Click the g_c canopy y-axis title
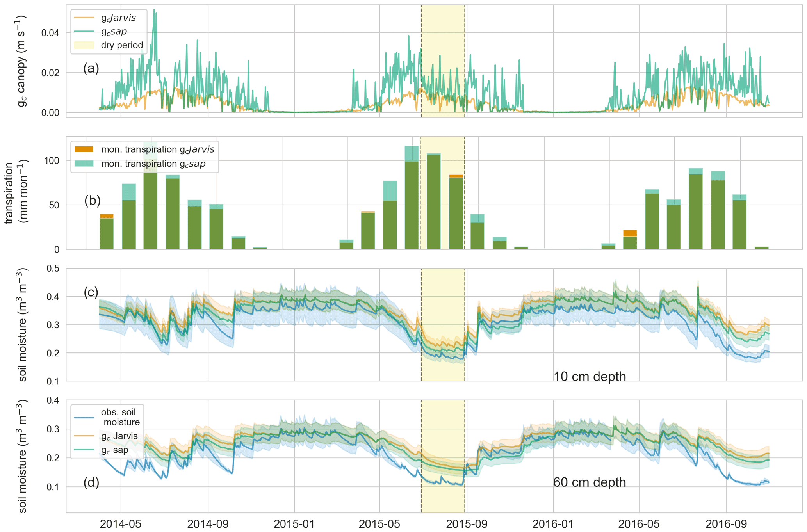The image size is (807, 532). point(22,61)
